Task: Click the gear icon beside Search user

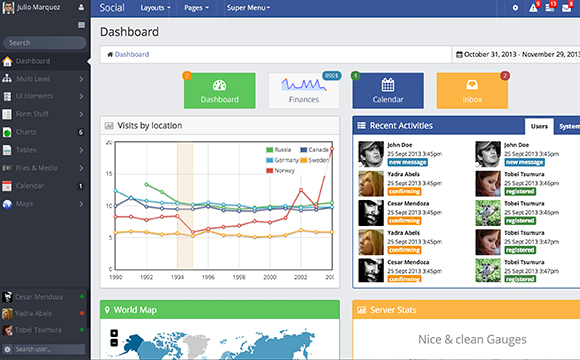Action: tap(7, 349)
